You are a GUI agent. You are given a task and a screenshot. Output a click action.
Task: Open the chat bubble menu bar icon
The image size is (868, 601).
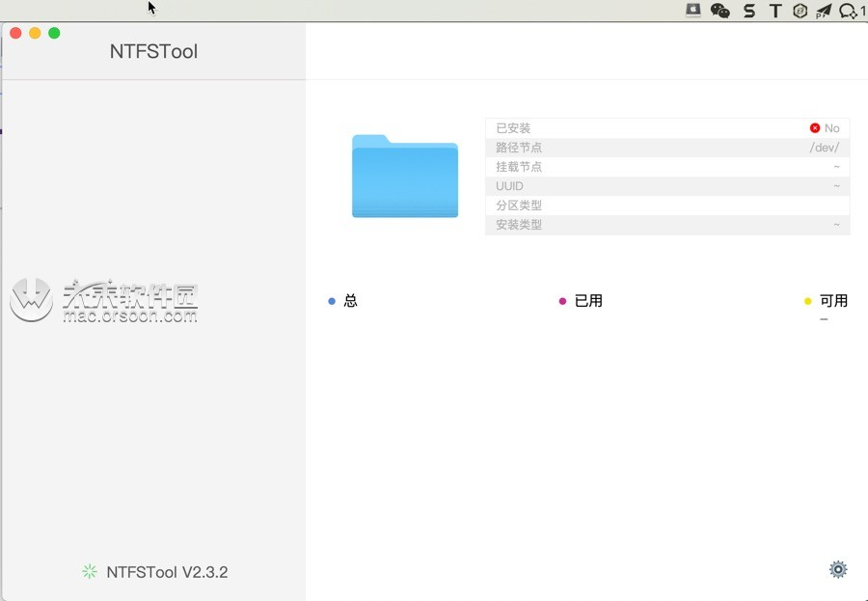click(x=848, y=10)
